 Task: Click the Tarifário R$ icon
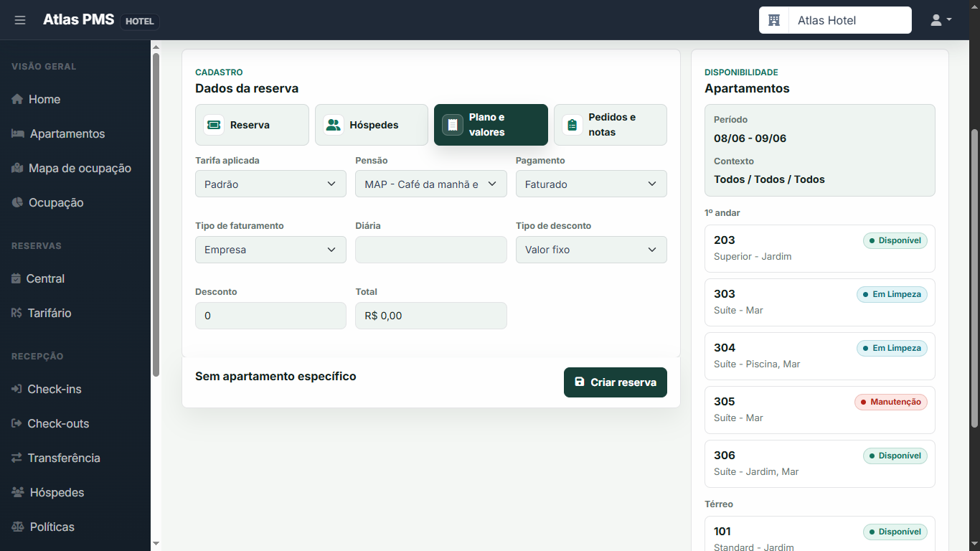pyautogui.click(x=17, y=313)
